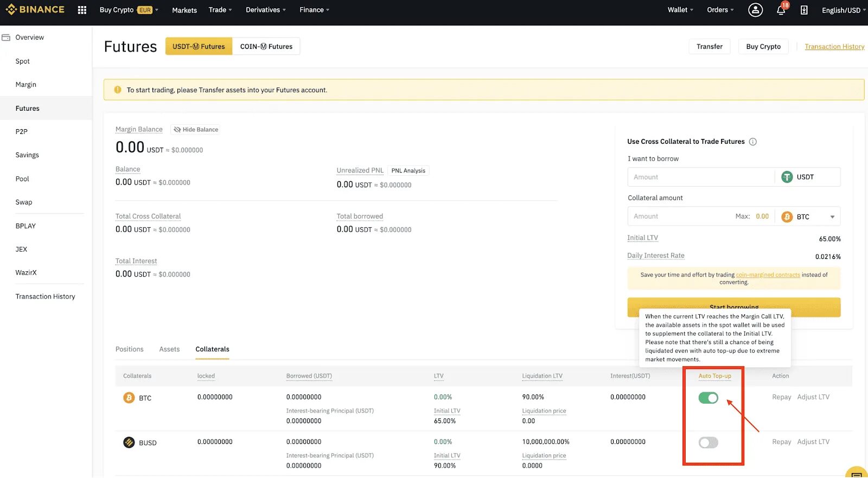Change language via English/USD dropdown

(x=843, y=10)
